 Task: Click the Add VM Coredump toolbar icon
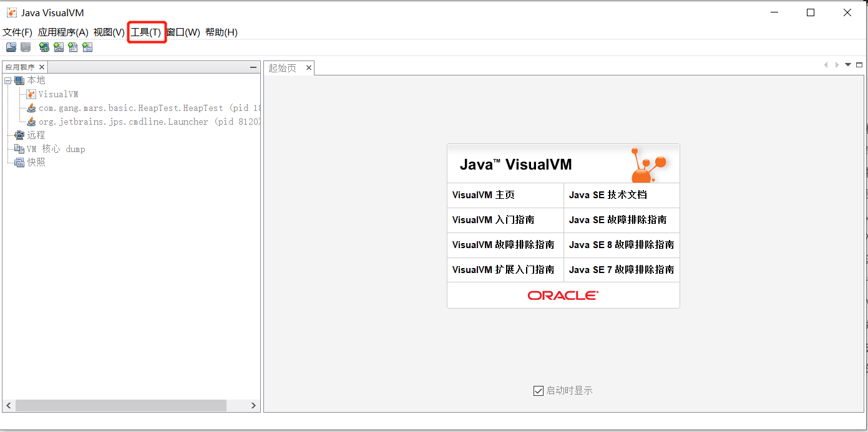[73, 47]
